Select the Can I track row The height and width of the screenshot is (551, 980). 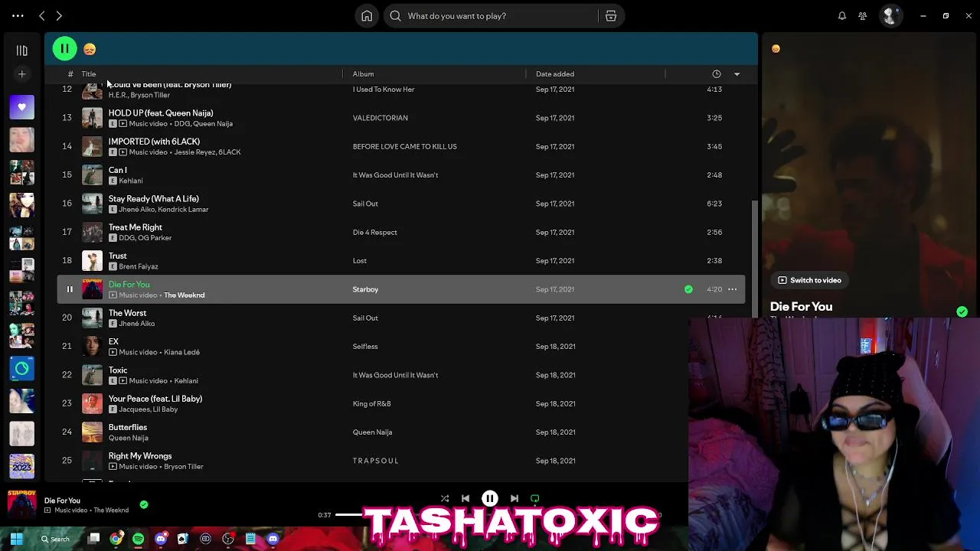[401, 175]
